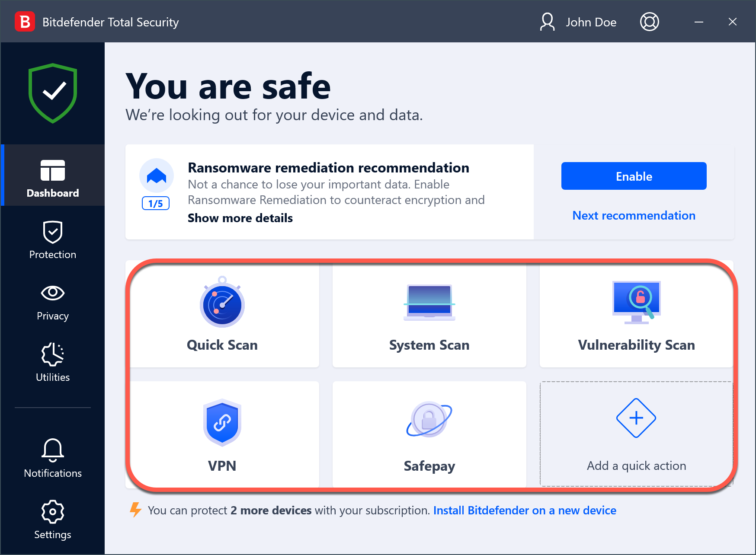Click the 1/5 recommendation progress badge
The image size is (756, 555).
156,203
